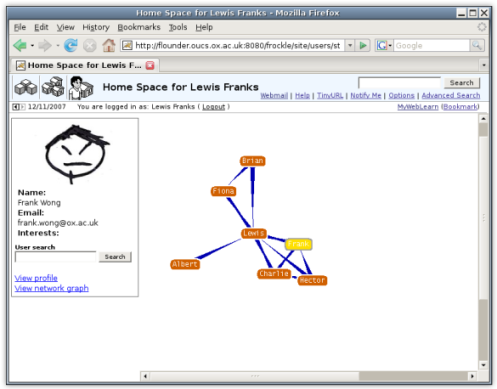The height and width of the screenshot is (389, 497).
Task: Open the Bookmarks menu
Action: (x=139, y=27)
